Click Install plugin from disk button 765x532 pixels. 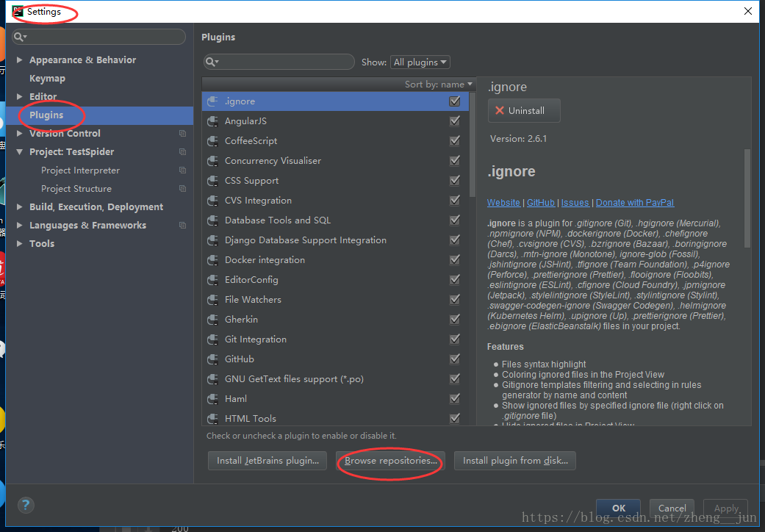(x=514, y=461)
